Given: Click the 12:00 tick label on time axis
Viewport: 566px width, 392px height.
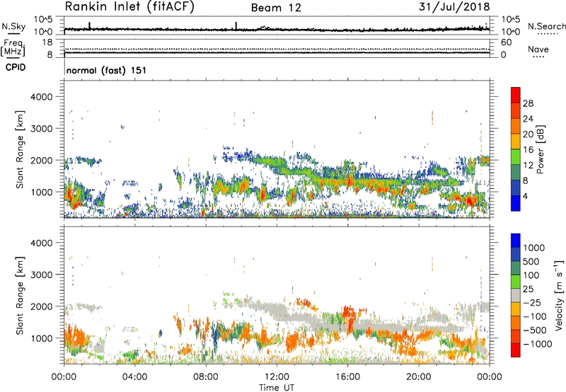Looking at the screenshot, I should click(277, 377).
